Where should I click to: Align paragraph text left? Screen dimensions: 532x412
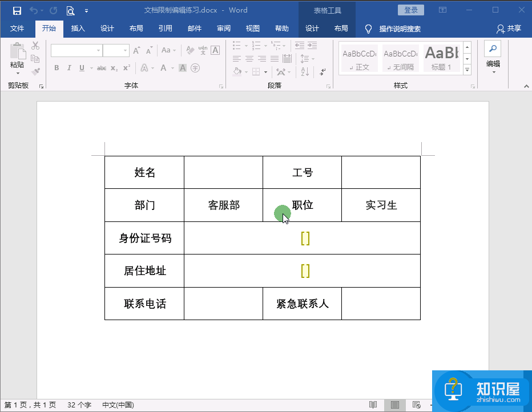(x=237, y=59)
